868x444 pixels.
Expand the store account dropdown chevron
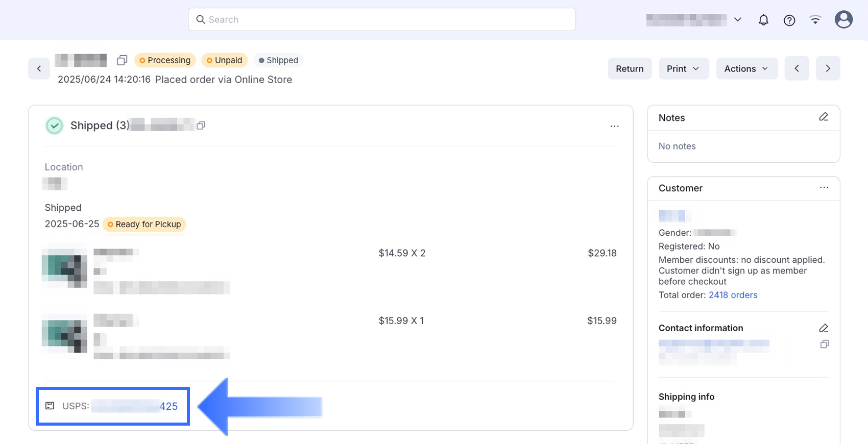pos(738,19)
